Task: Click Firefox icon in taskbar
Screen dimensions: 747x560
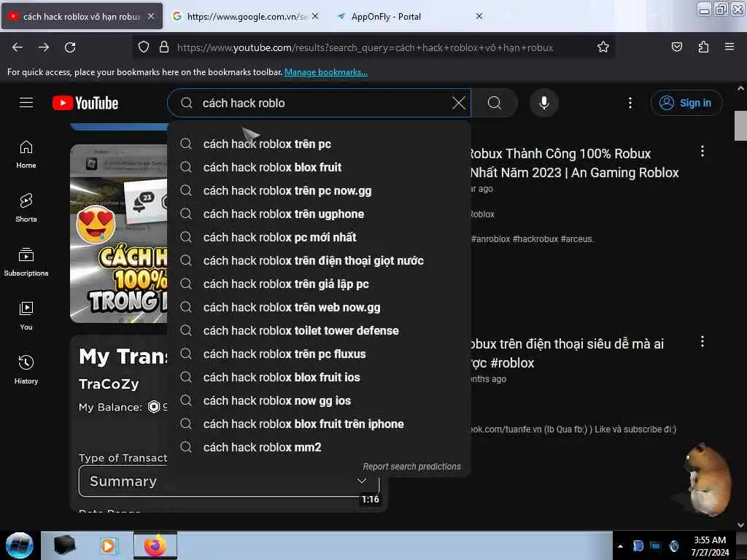Action: (155, 545)
